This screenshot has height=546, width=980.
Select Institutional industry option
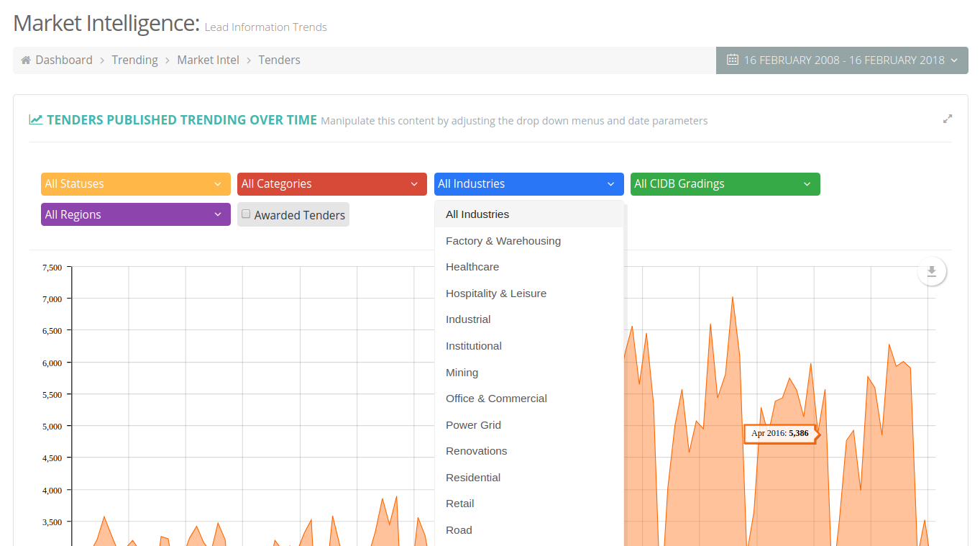pyautogui.click(x=528, y=346)
